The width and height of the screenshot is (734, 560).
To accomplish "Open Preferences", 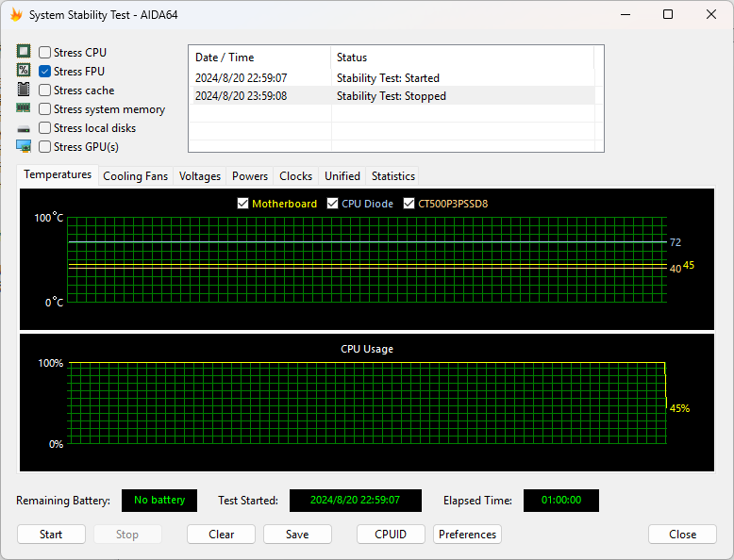I will [x=467, y=535].
